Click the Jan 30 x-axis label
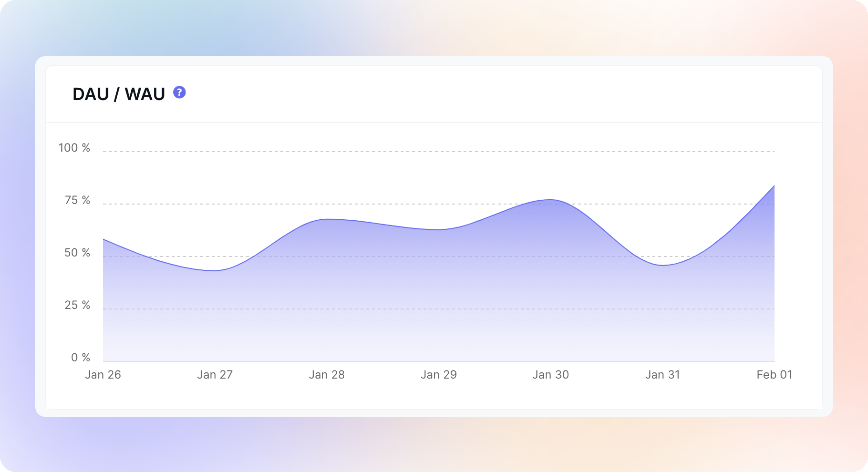The height and width of the screenshot is (472, 868). (550, 375)
